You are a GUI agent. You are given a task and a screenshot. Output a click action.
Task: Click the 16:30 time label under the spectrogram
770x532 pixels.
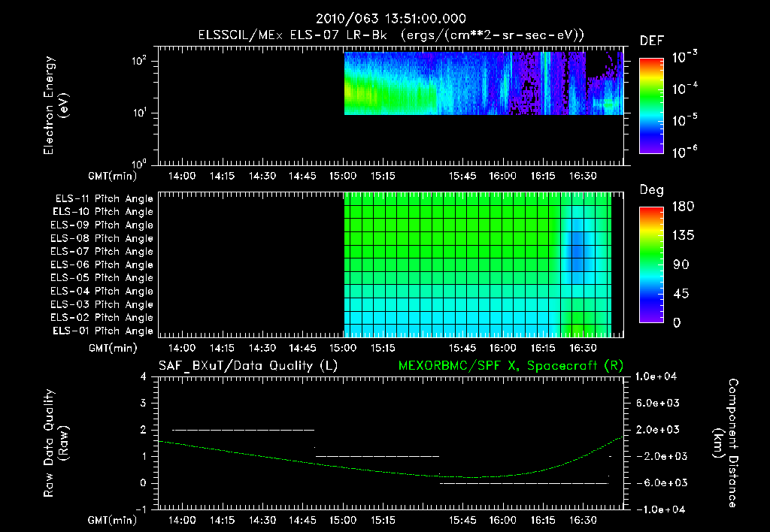(x=583, y=176)
